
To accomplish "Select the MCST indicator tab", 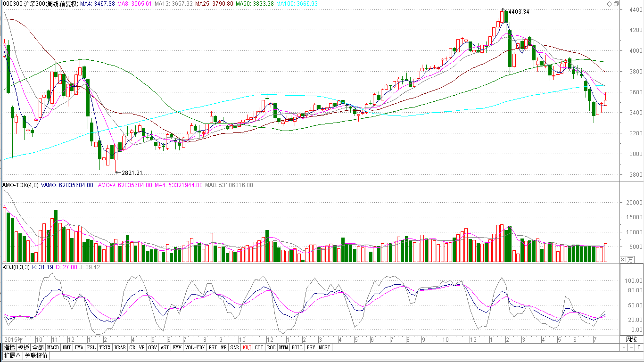I will tap(324, 347).
